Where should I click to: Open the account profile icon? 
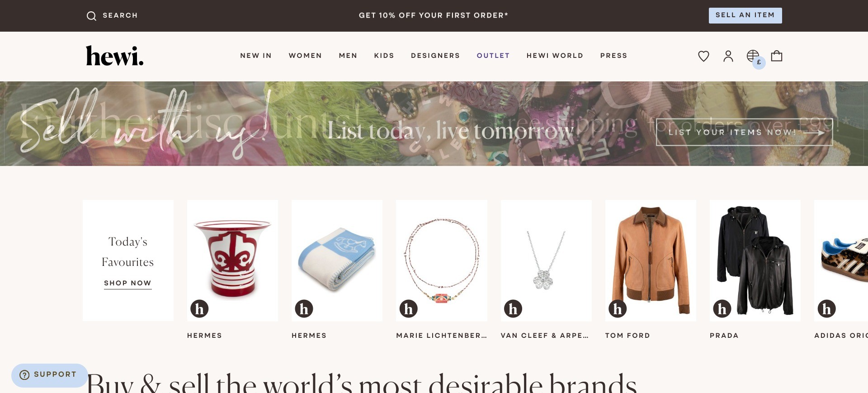click(x=728, y=56)
